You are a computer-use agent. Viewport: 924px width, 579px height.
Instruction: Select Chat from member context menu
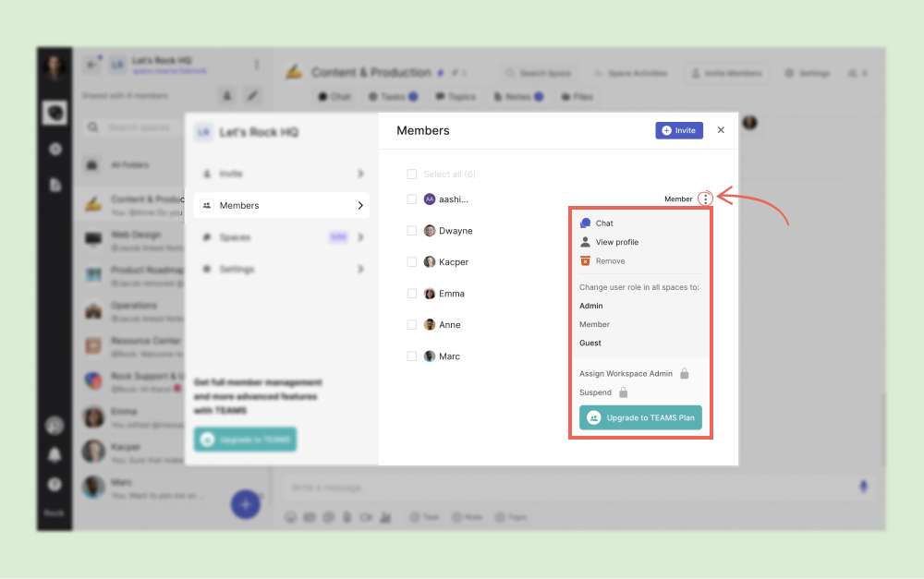604,223
